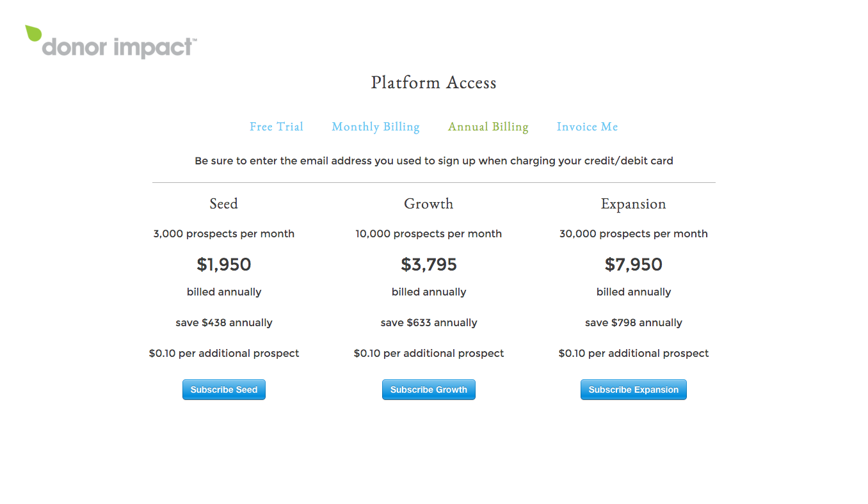The height and width of the screenshot is (504, 868).
Task: Click the $7,950 Expansion price
Action: [634, 264]
